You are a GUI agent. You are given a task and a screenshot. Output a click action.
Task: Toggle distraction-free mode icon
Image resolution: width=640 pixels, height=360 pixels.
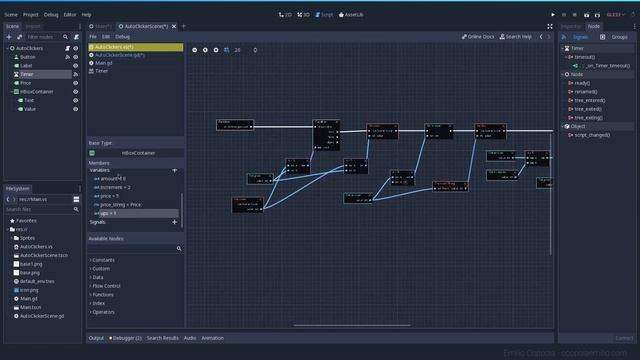pos(550,27)
